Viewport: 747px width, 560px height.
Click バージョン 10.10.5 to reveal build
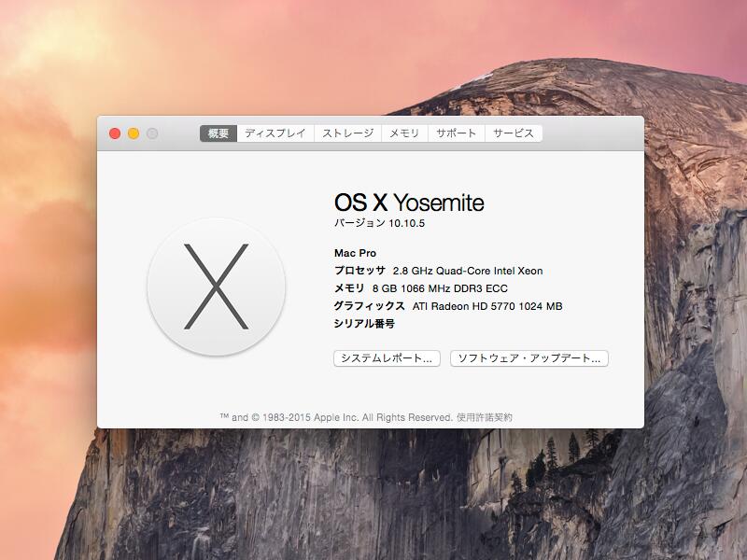click(386, 224)
